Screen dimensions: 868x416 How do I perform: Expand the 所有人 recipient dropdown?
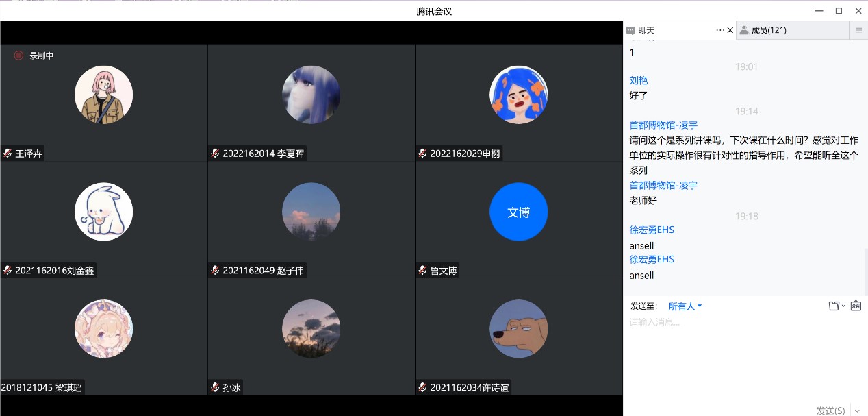[x=685, y=306]
